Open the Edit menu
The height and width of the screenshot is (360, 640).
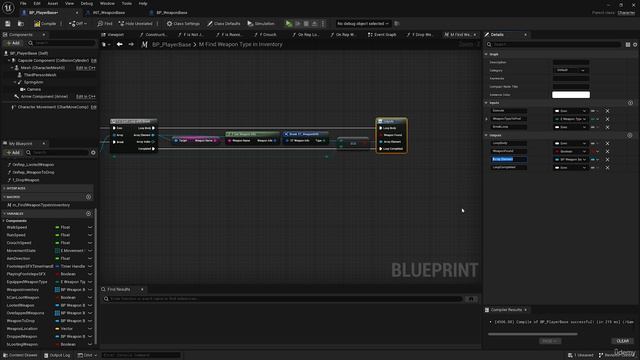[37, 4]
